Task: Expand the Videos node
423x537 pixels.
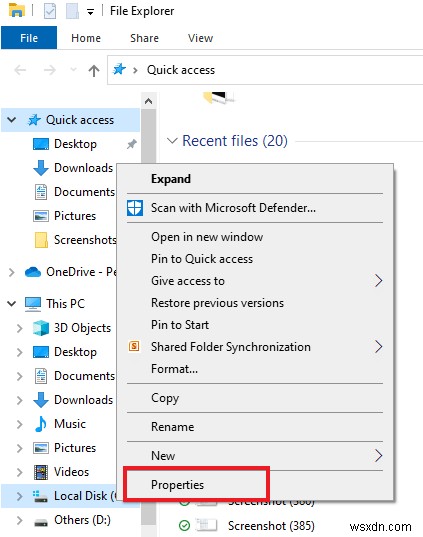Action: click(20, 472)
